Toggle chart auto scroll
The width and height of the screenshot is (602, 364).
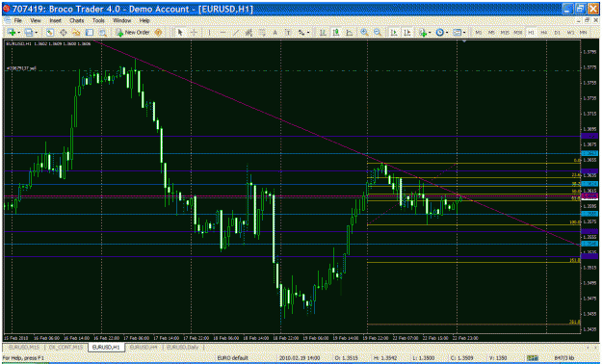click(394, 33)
